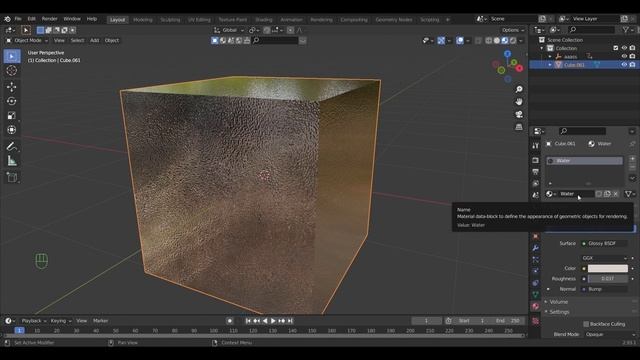
Task: Click the Water material slot
Action: point(584,161)
